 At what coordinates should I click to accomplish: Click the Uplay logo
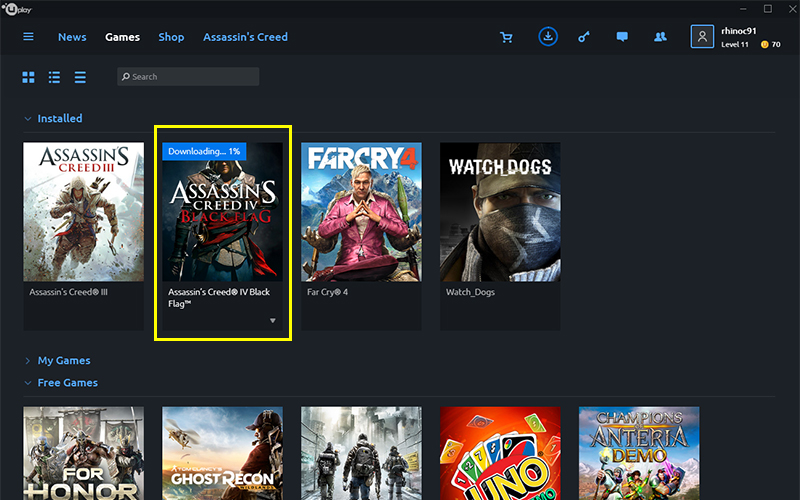pyautogui.click(x=17, y=9)
